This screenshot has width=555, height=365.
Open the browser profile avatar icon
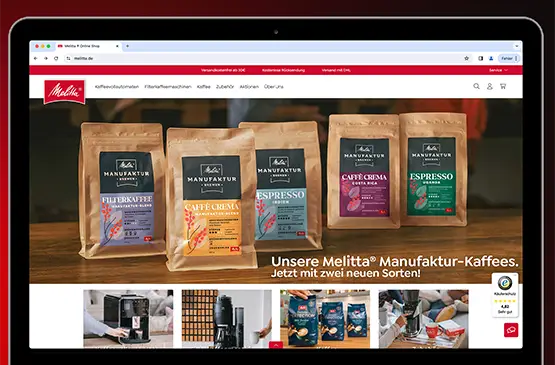coord(491,58)
